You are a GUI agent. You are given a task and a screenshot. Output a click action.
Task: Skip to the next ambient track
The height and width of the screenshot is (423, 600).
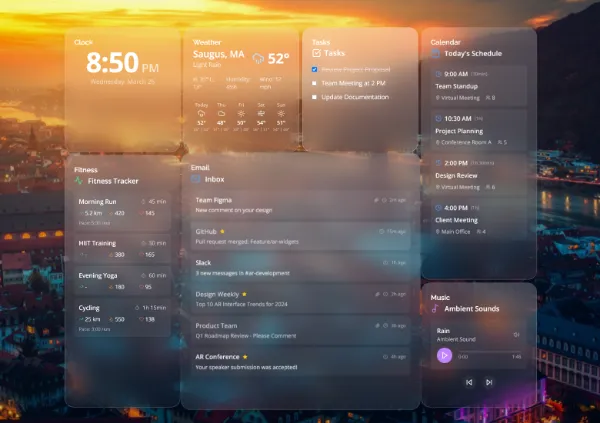tap(489, 382)
